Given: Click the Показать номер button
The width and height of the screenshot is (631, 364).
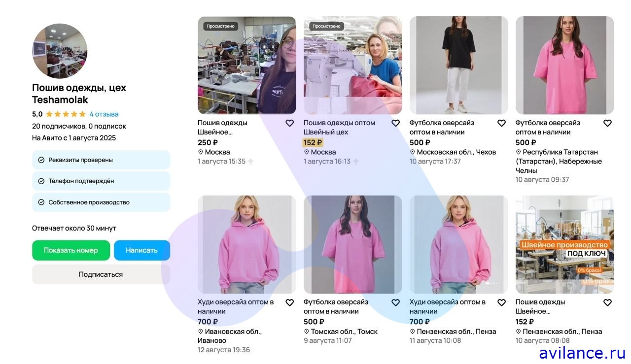Looking at the screenshot, I should (70, 250).
